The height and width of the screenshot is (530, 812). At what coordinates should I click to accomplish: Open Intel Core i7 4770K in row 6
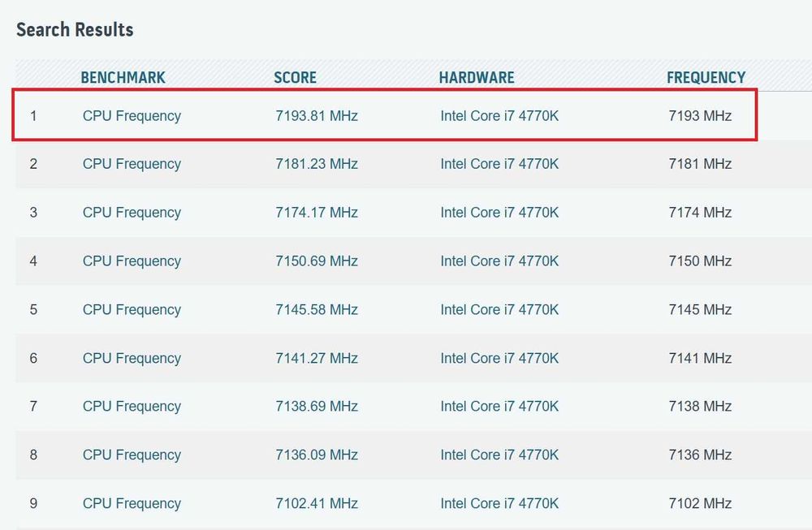click(x=499, y=358)
